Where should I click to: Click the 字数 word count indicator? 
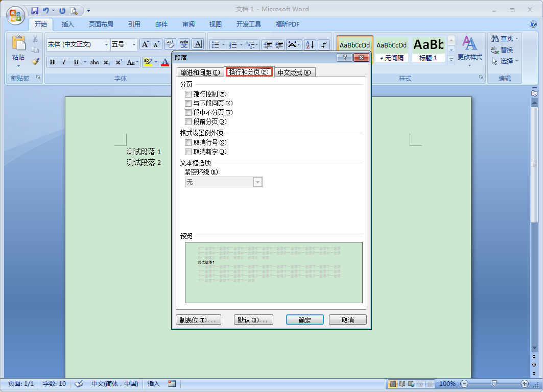pyautogui.click(x=54, y=383)
